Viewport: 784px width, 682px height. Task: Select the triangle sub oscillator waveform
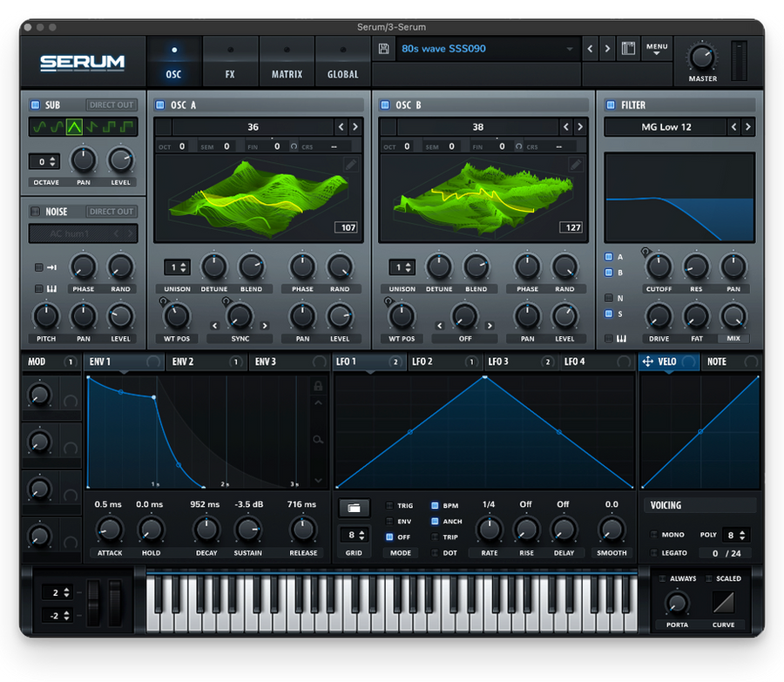(75, 127)
